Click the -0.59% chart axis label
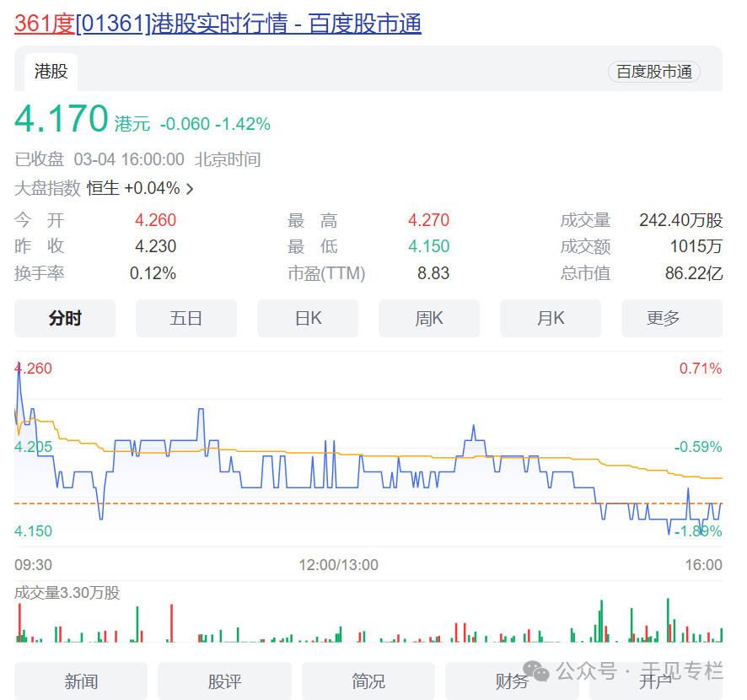This screenshot has width=747, height=700. (698, 447)
